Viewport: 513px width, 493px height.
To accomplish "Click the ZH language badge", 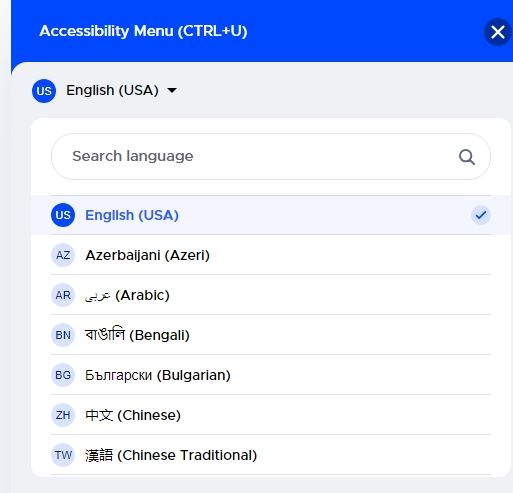I will click(63, 415).
